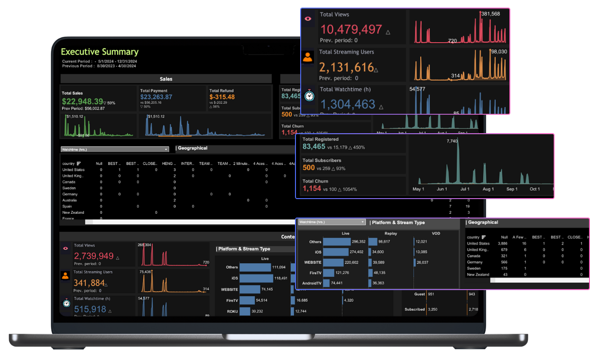This screenshot has width=590, height=364.
Task: Click the person icon beside Streaming Users 2,131,616
Action: pos(308,57)
